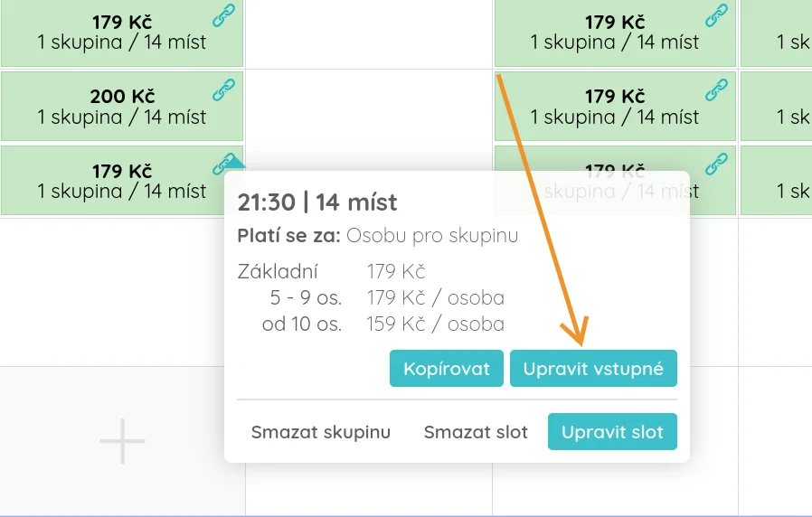Click link icon on left column's third-row slot
The width and height of the screenshot is (812, 517).
[223, 163]
